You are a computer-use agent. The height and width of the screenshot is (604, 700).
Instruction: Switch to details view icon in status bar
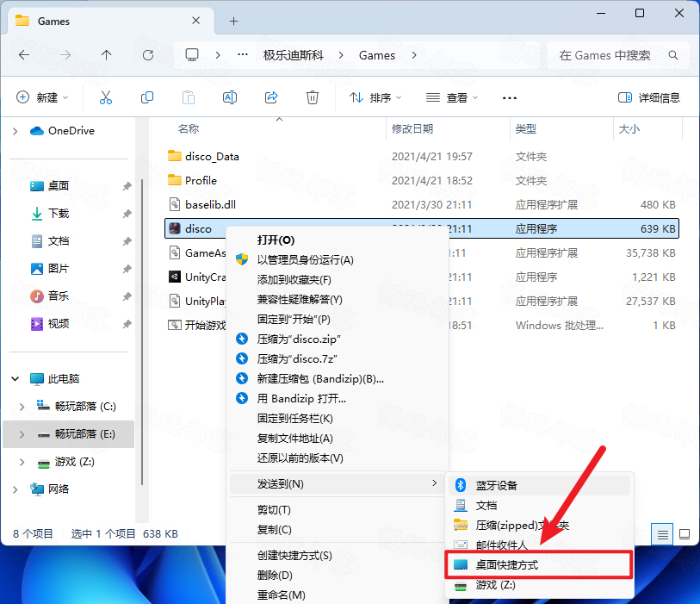point(662,534)
